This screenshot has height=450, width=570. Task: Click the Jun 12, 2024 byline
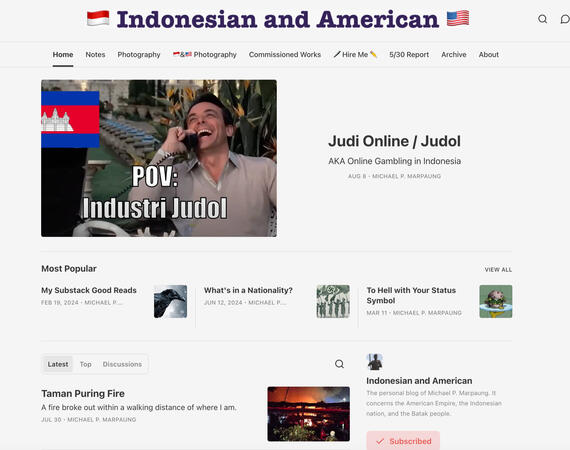(x=245, y=302)
